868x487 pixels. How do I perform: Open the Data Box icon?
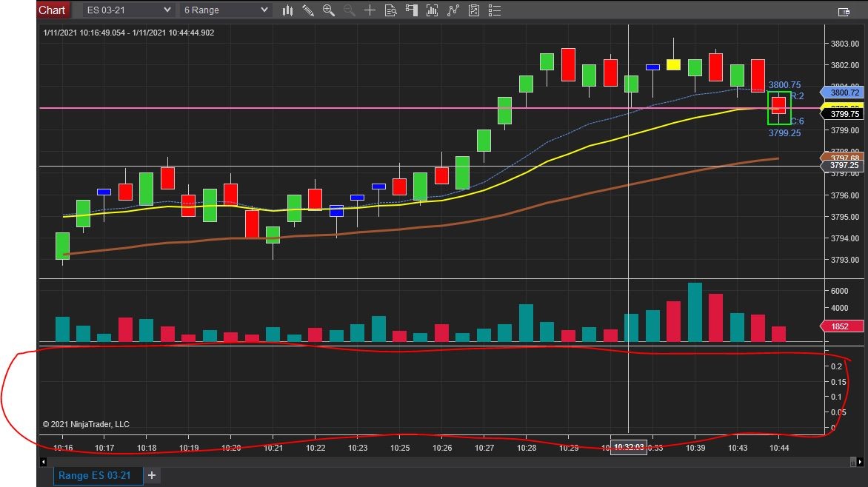pos(390,10)
